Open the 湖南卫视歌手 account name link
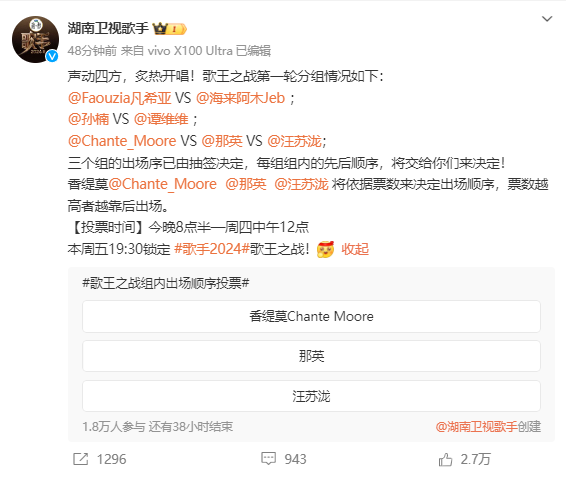This screenshot has height=477, width=566. click(108, 28)
